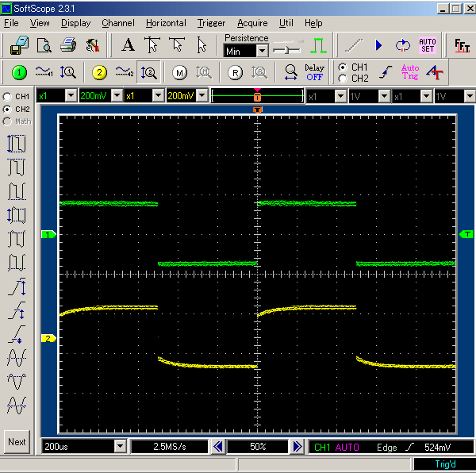Toggle the Delay OFF button

click(314, 73)
